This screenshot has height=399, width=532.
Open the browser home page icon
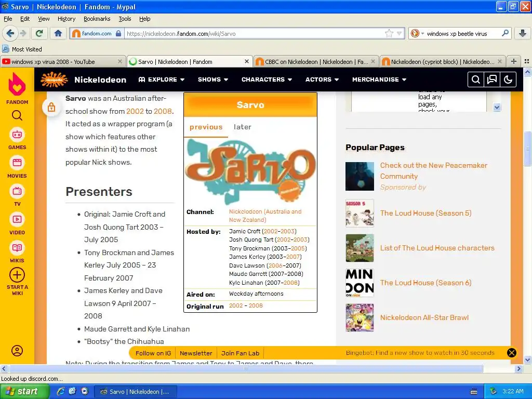pyautogui.click(x=58, y=33)
